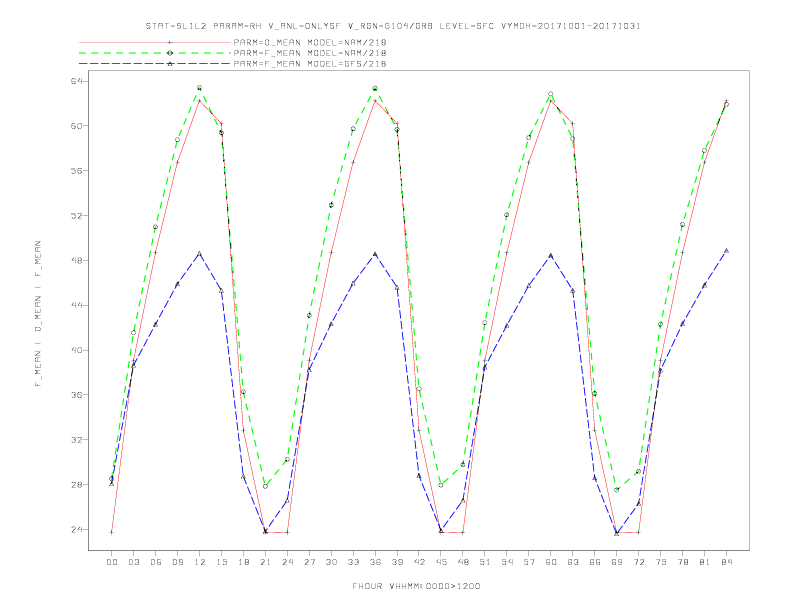Click x-axis tick label 54

click(507, 562)
